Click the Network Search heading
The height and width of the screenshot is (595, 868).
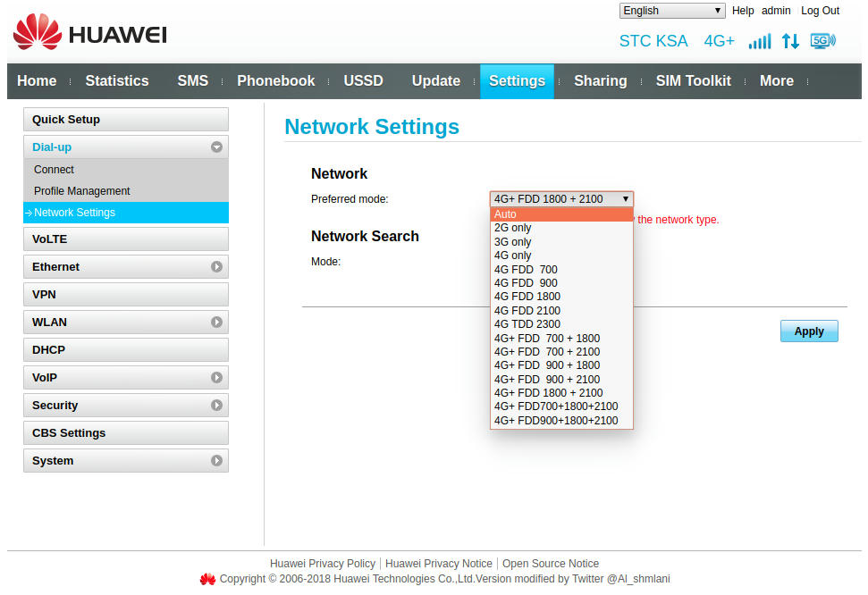click(365, 237)
